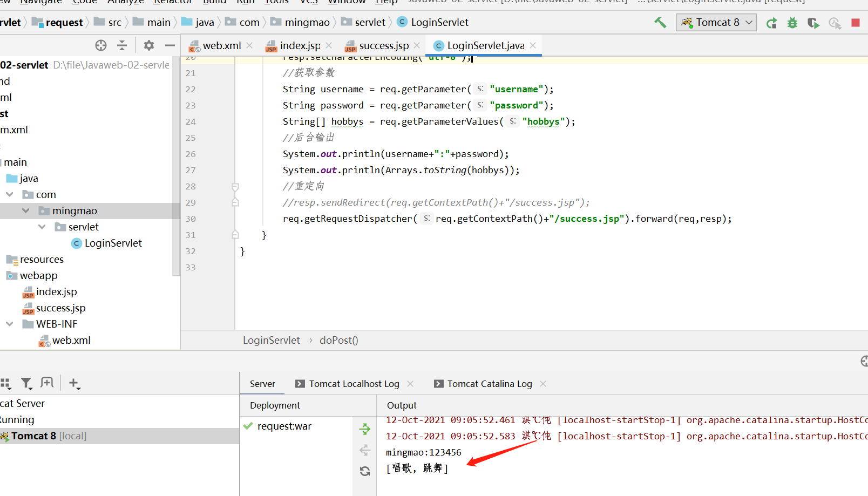Close the LoginServlet.java editor tab
Viewport: 868px width, 496px height.
[533, 46]
